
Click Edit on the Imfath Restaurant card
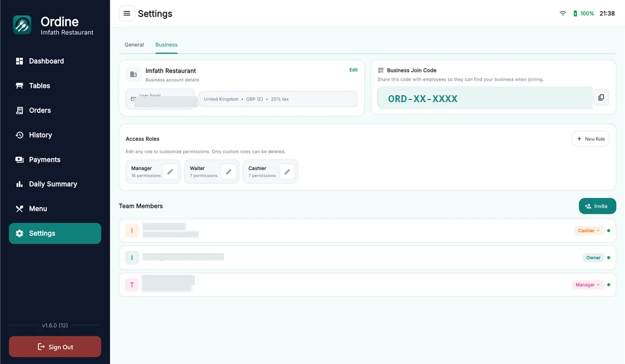353,70
